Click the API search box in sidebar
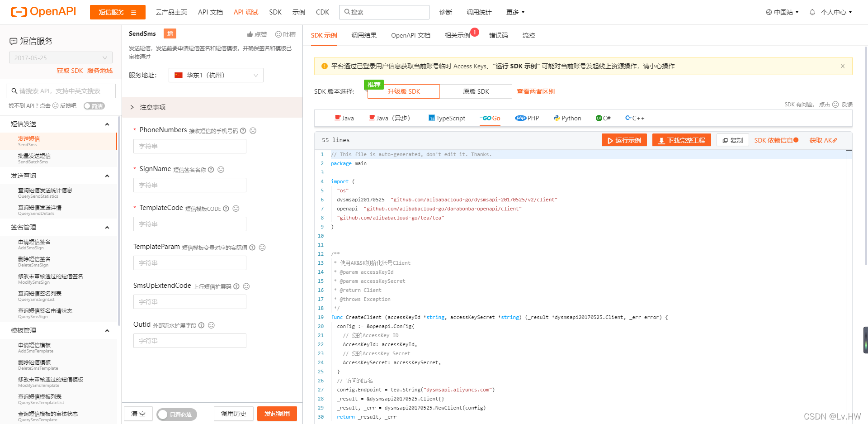Screen dimensions: 868x424 point(61,91)
